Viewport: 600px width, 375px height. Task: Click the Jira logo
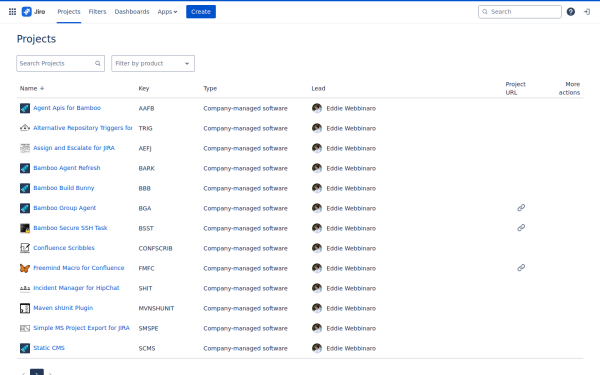click(33, 12)
